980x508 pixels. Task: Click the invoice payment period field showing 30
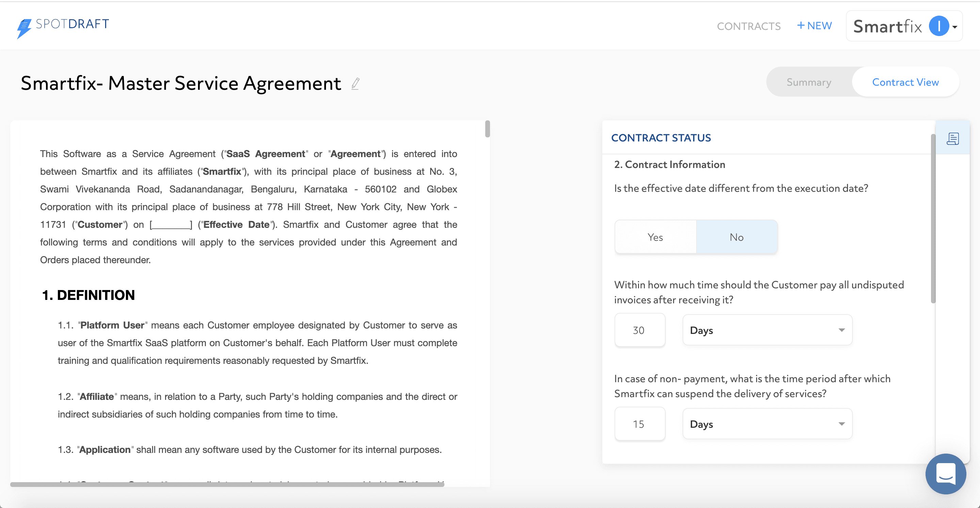[x=639, y=330]
